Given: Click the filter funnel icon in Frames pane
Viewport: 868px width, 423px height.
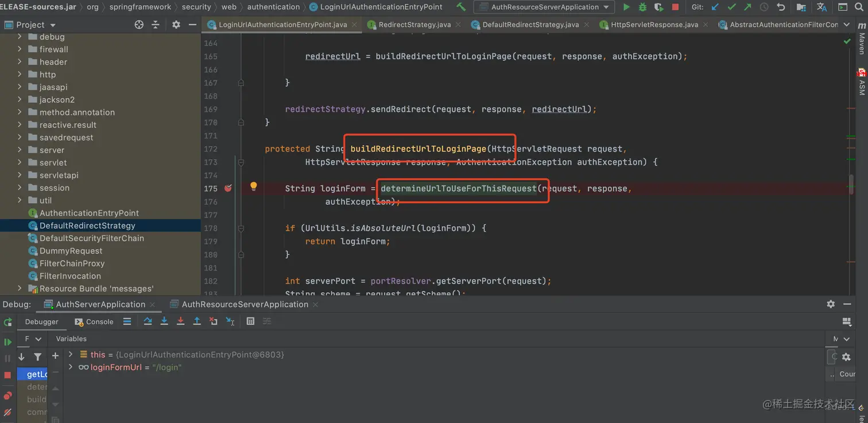Looking at the screenshot, I should (38, 356).
